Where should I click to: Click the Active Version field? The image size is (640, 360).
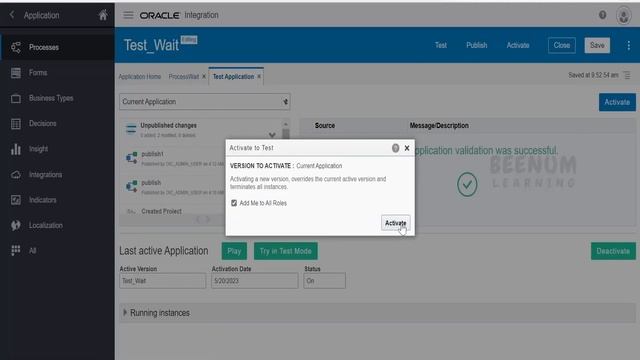(x=162, y=281)
